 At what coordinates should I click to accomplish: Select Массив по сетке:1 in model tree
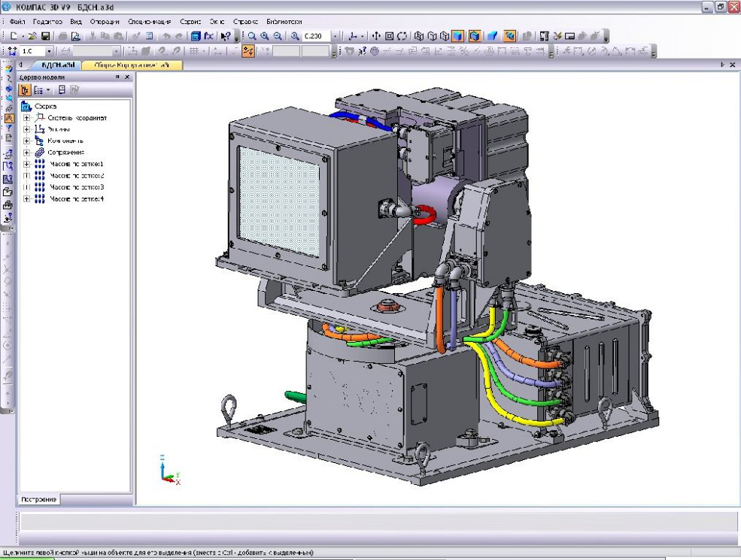(75, 164)
